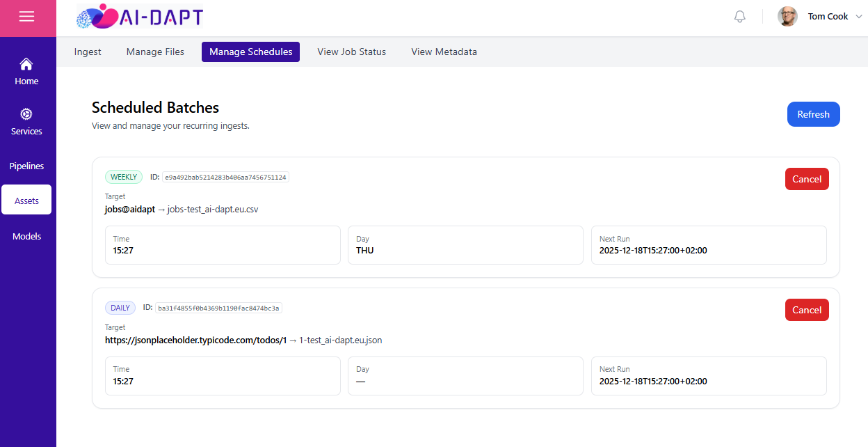Image resolution: width=868 pixels, height=447 pixels.
Task: Click target jobs-test_ai-dapt.eu.csv
Action: pyautogui.click(x=213, y=210)
